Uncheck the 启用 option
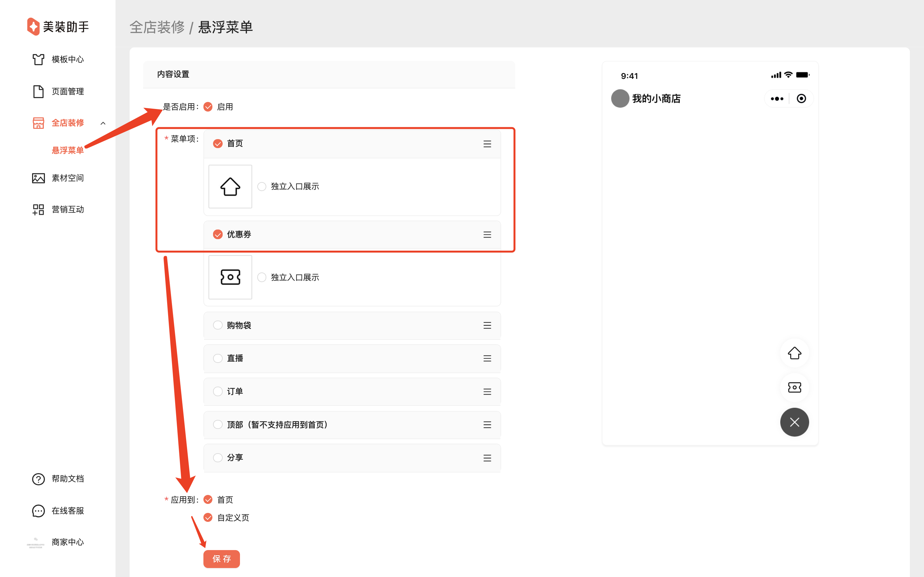Screen dimensions: 924x577 (208, 107)
